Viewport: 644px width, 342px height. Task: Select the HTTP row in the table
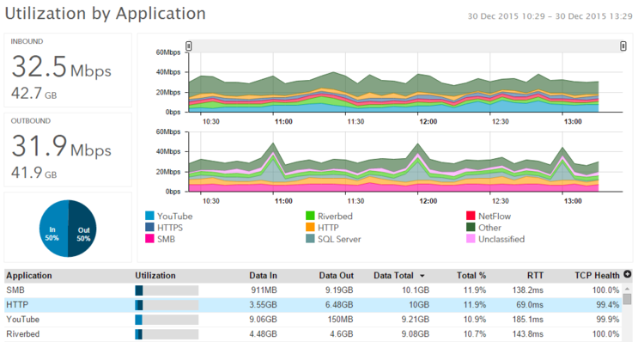313,305
